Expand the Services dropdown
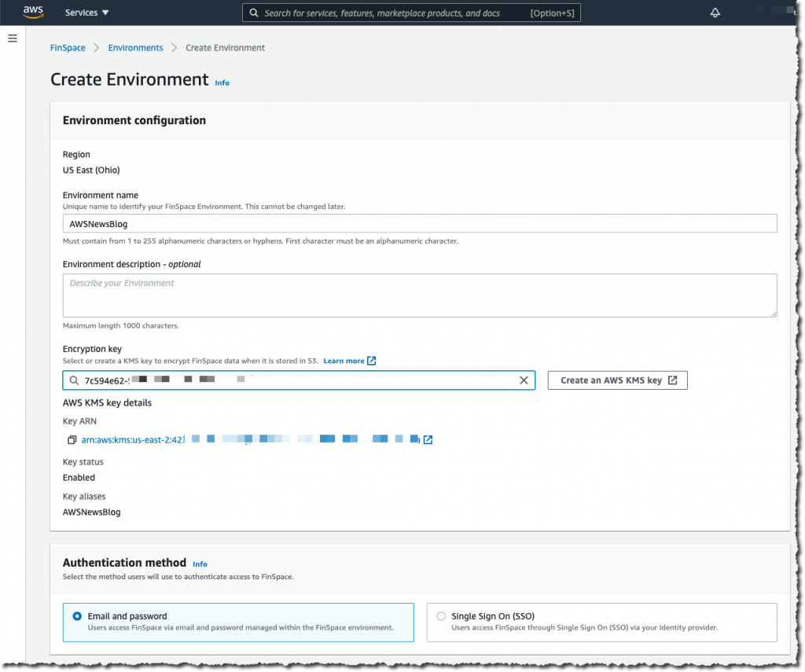This screenshot has height=672, width=805. point(86,12)
